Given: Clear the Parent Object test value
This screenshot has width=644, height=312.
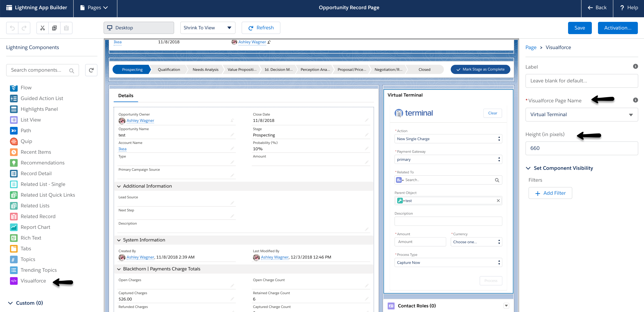Looking at the screenshot, I should tap(498, 201).
